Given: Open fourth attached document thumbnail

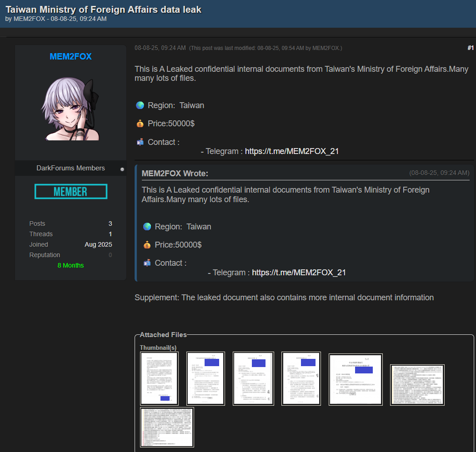Looking at the screenshot, I should pyautogui.click(x=301, y=378).
